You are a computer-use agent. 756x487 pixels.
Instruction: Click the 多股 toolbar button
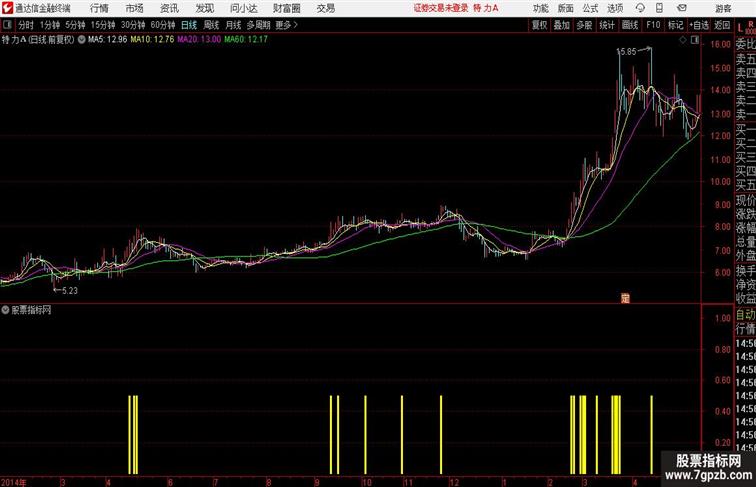click(584, 25)
